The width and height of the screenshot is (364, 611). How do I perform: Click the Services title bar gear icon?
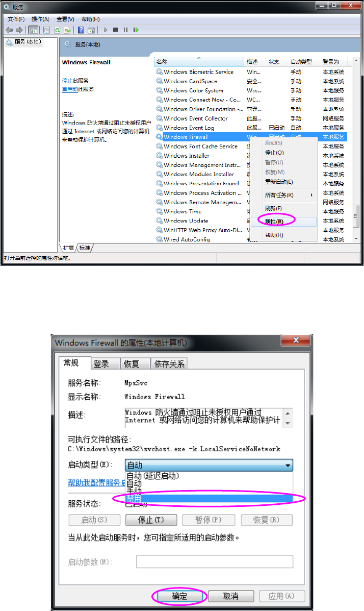coord(7,7)
